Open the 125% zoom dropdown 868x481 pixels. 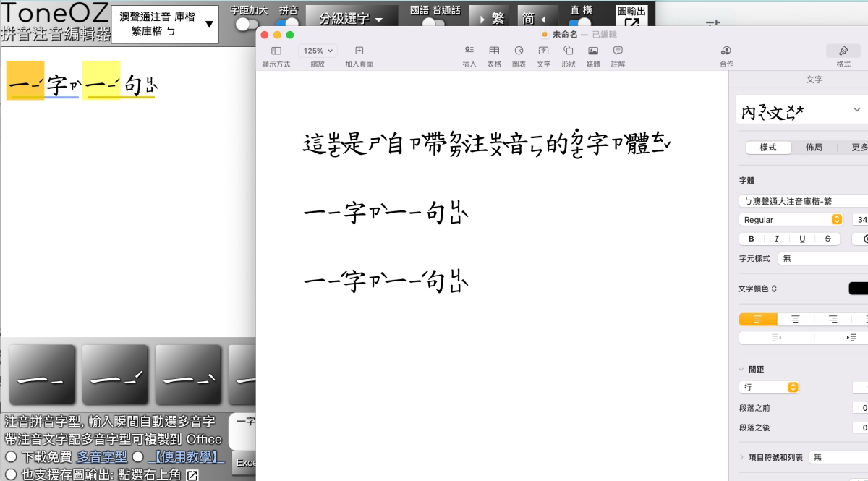click(318, 51)
